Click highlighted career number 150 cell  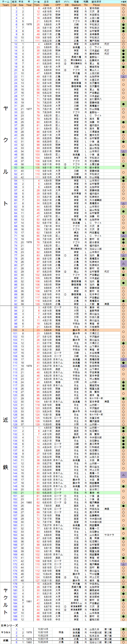point(14,492)
